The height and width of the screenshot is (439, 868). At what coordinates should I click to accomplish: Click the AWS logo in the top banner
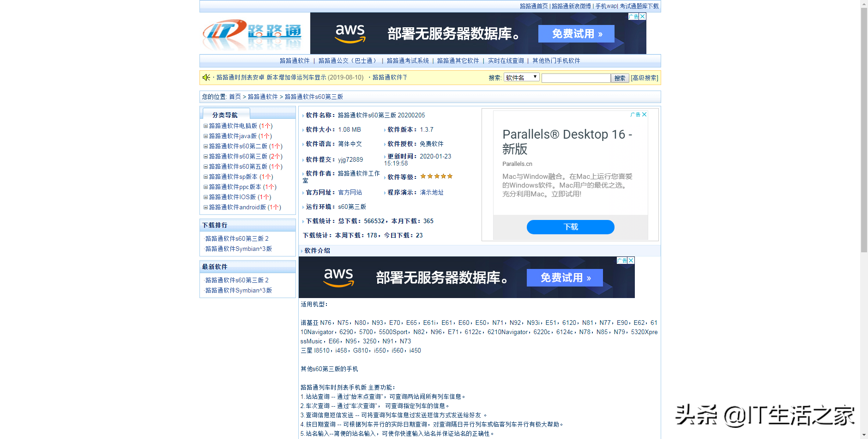coord(350,33)
